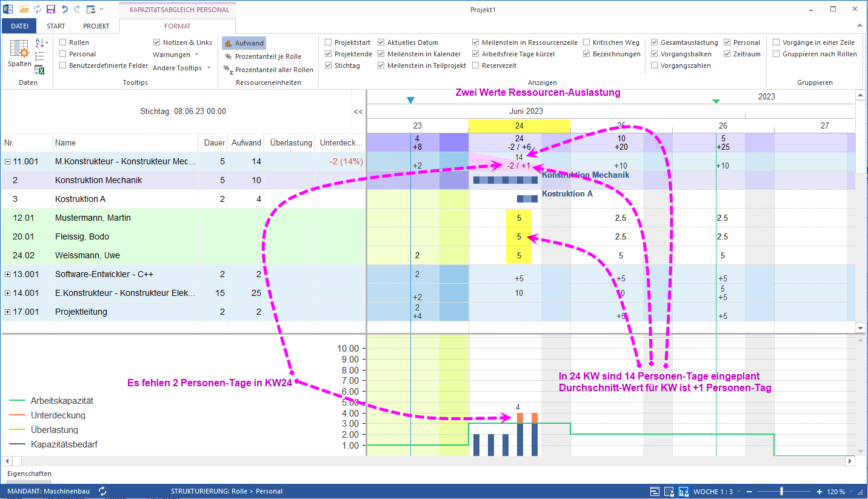Click the A-Z sort icon
Viewport: 868px width, 499px height.
pyautogui.click(x=40, y=42)
